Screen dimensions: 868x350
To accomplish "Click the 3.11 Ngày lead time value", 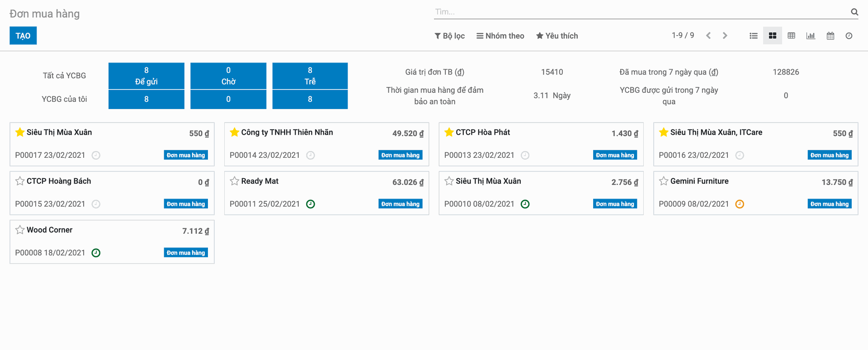I will tap(552, 95).
